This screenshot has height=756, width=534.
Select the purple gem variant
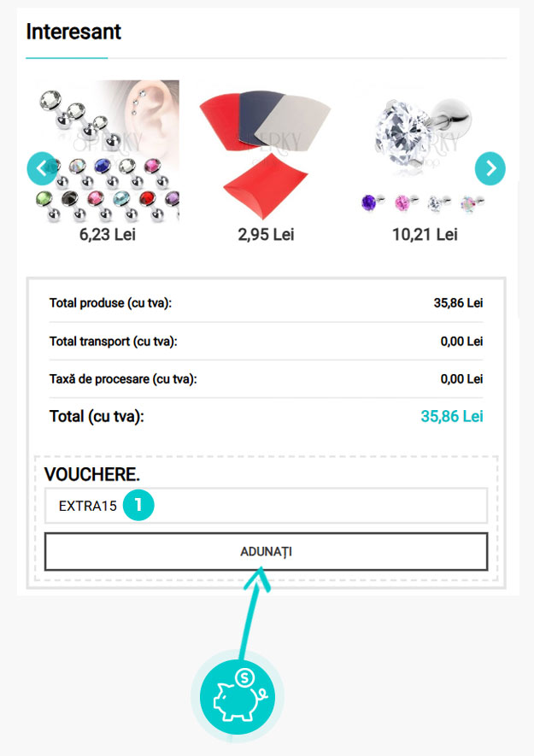coord(371,203)
